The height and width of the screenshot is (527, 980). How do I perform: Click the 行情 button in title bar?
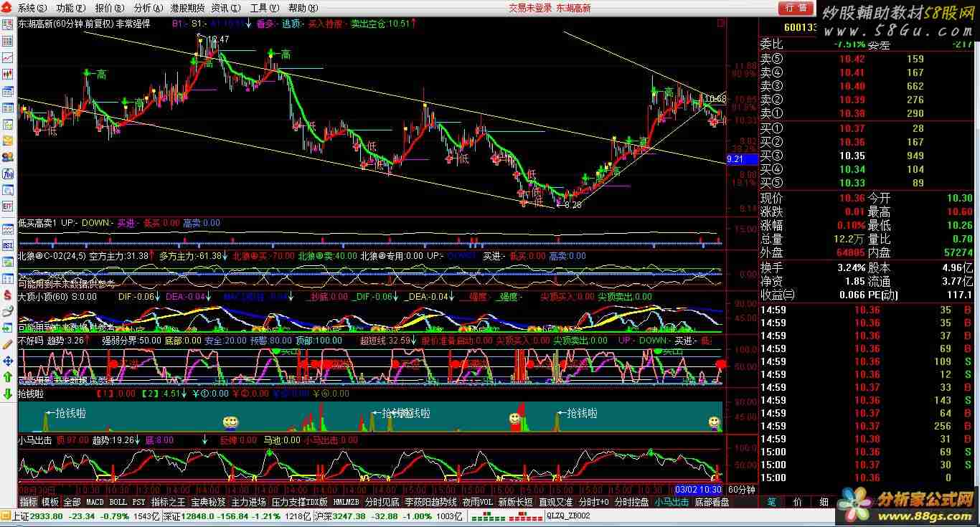coord(796,8)
